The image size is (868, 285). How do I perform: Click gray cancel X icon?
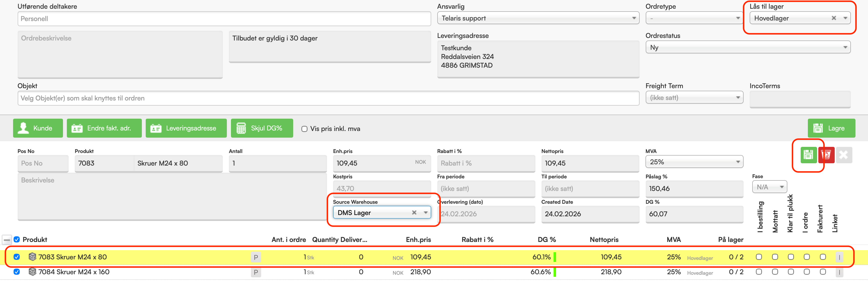click(844, 155)
